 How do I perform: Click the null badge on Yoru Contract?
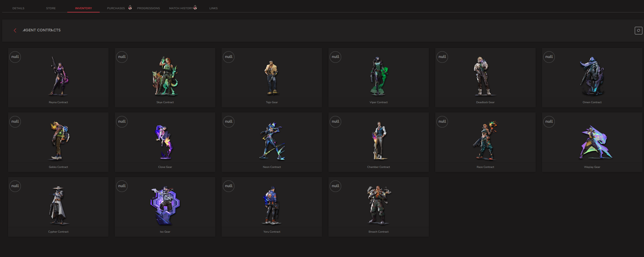(x=229, y=186)
